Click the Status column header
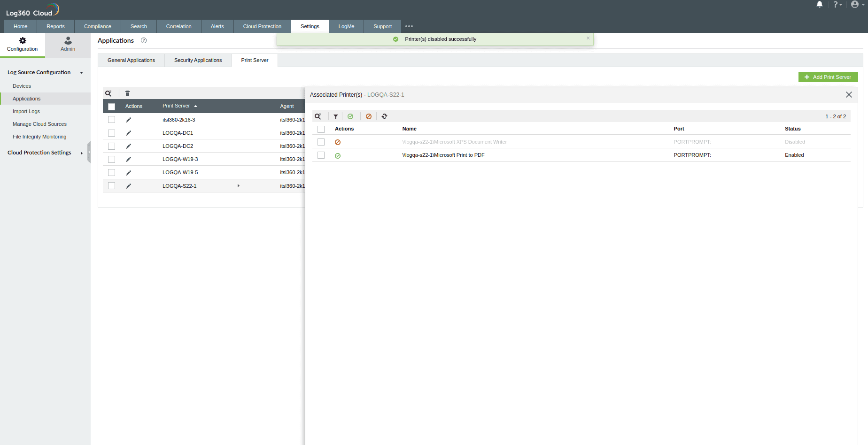The height and width of the screenshot is (445, 868). point(793,129)
